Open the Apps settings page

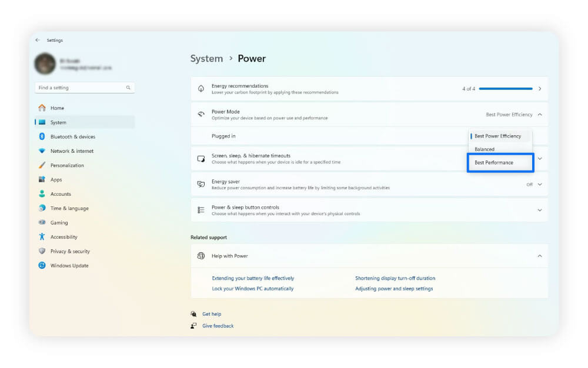click(x=85, y=179)
